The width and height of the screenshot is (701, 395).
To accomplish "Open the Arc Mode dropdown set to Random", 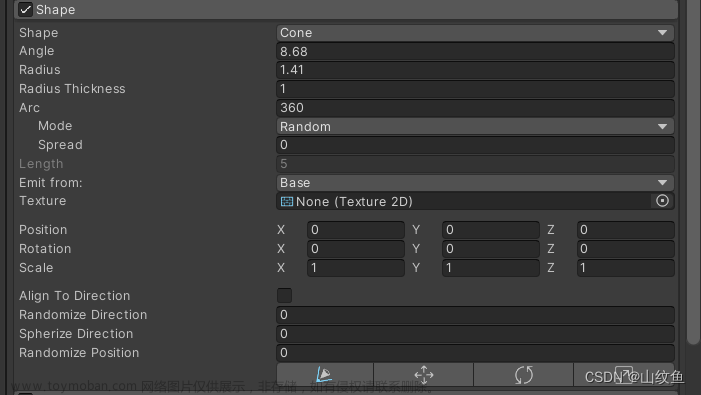I will [475, 126].
